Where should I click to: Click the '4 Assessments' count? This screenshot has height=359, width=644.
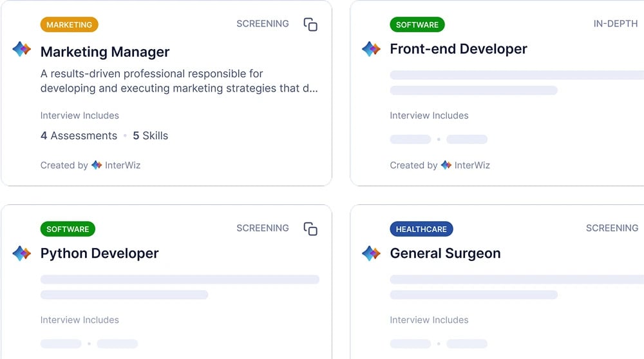79,135
